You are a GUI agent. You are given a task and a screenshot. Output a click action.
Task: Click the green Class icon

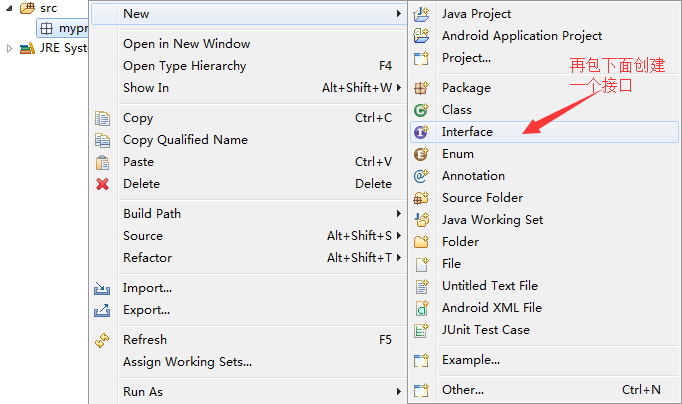click(x=421, y=110)
